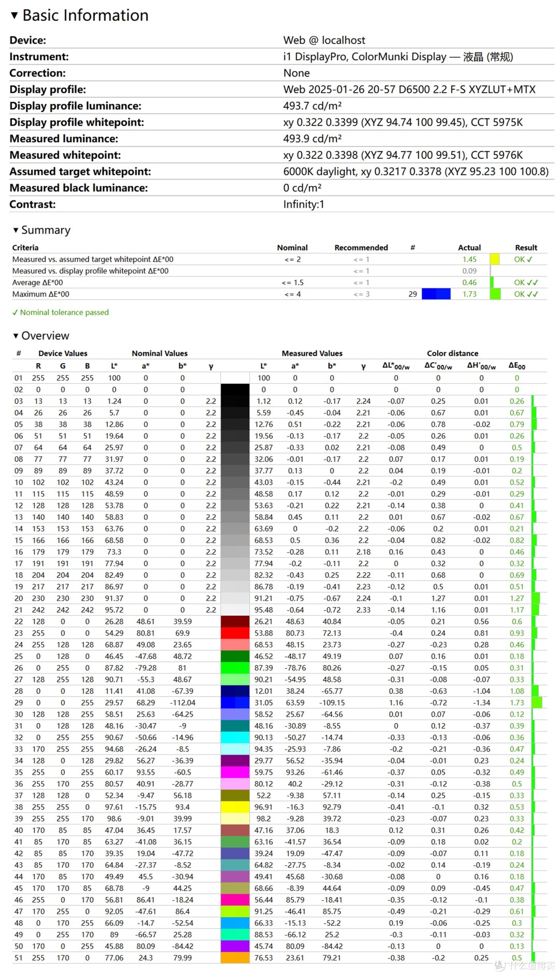
Task: Click the ΔE00 column header
Action: [x=516, y=366]
